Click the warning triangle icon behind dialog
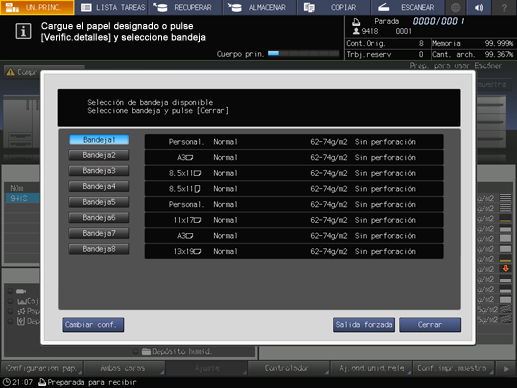 tap(11, 72)
